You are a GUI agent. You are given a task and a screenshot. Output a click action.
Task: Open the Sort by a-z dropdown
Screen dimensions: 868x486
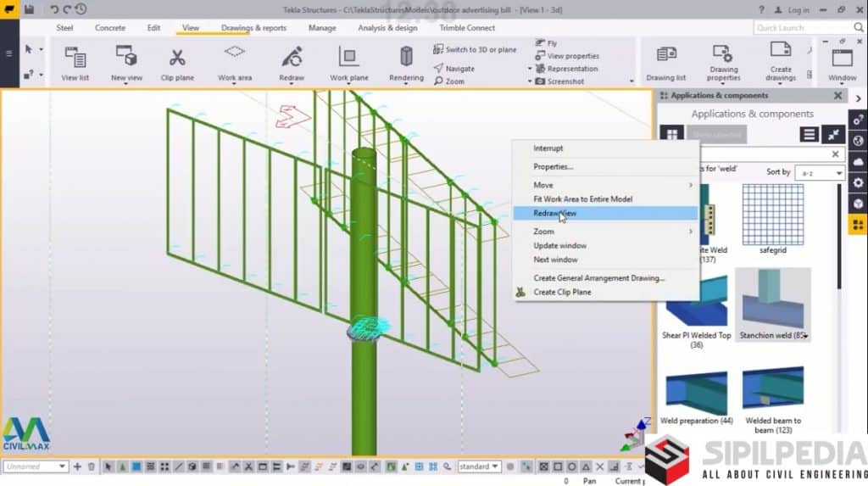click(x=819, y=173)
